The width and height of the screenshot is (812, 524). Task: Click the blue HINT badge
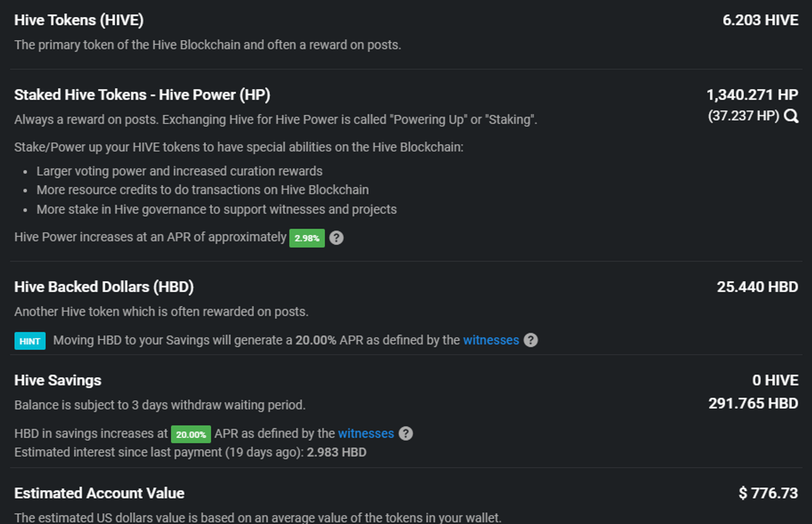[30, 341]
